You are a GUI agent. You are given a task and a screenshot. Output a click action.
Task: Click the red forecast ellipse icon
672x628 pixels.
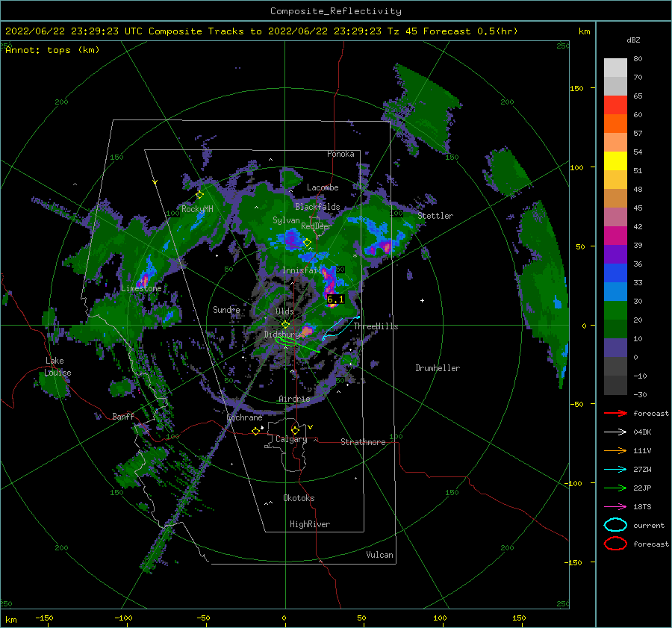[x=615, y=544]
